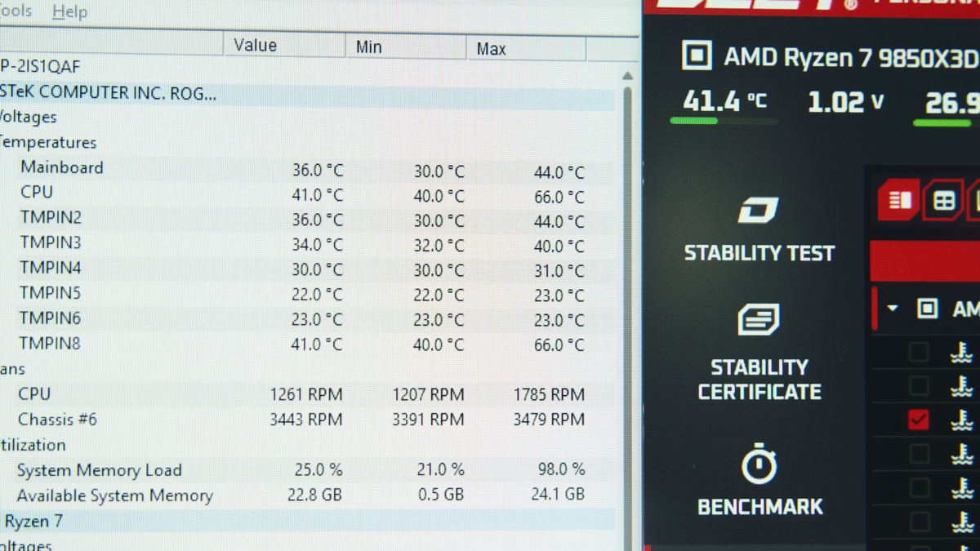The height and width of the screenshot is (551, 980).
Task: Open the Help menu in HWMonitor
Action: click(x=69, y=12)
